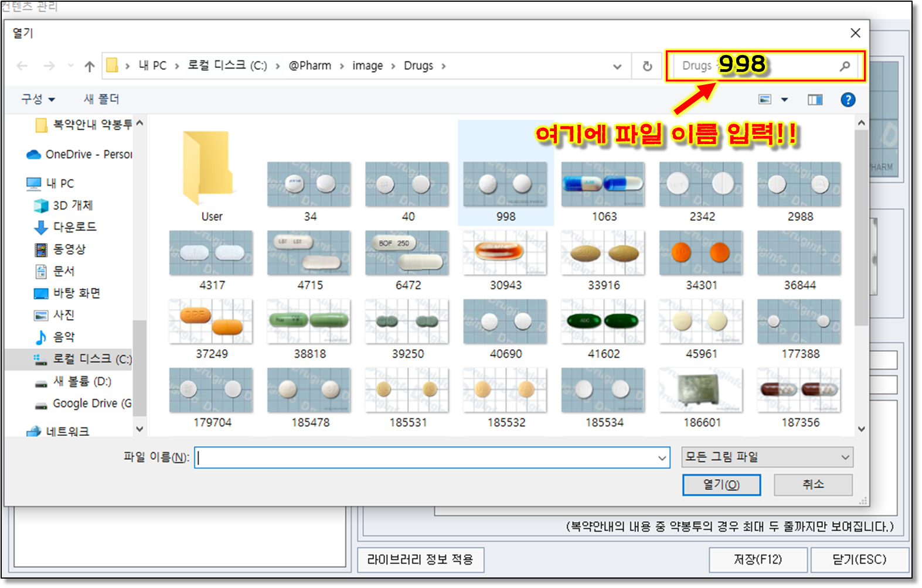The width and height of the screenshot is (922, 588).
Task: Click the 파일 이름 input field
Action: [x=428, y=457]
